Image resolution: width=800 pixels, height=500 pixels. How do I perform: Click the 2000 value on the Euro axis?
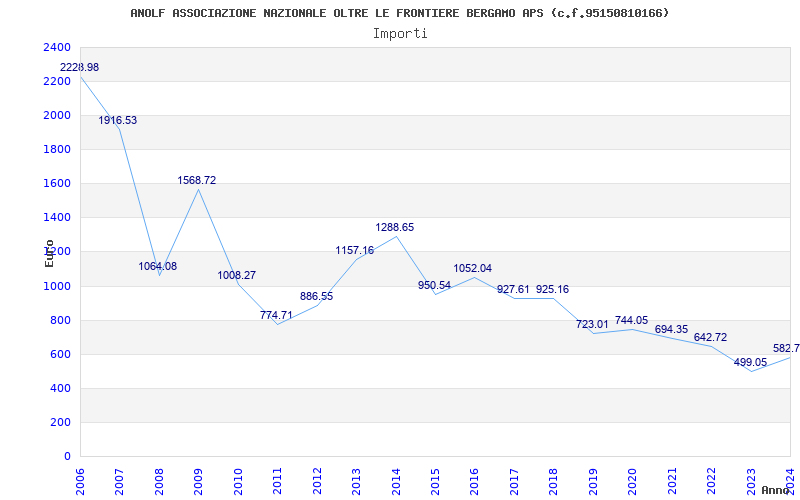57,116
